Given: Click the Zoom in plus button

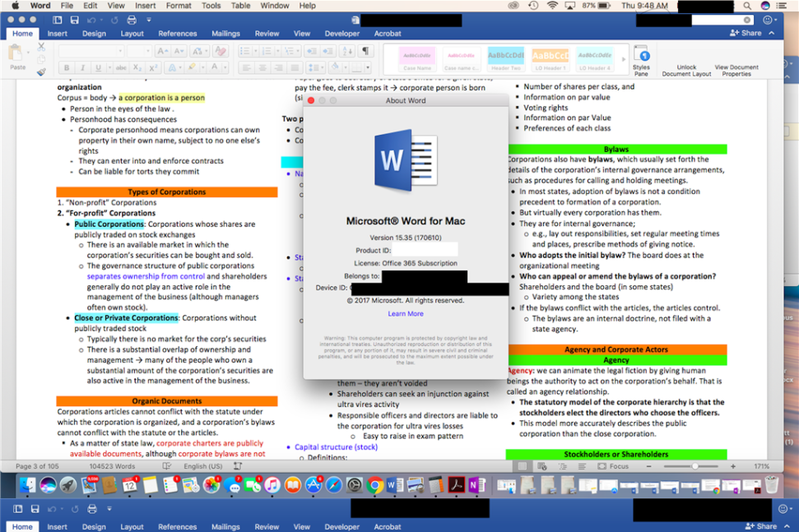Looking at the screenshot, I should (x=732, y=466).
